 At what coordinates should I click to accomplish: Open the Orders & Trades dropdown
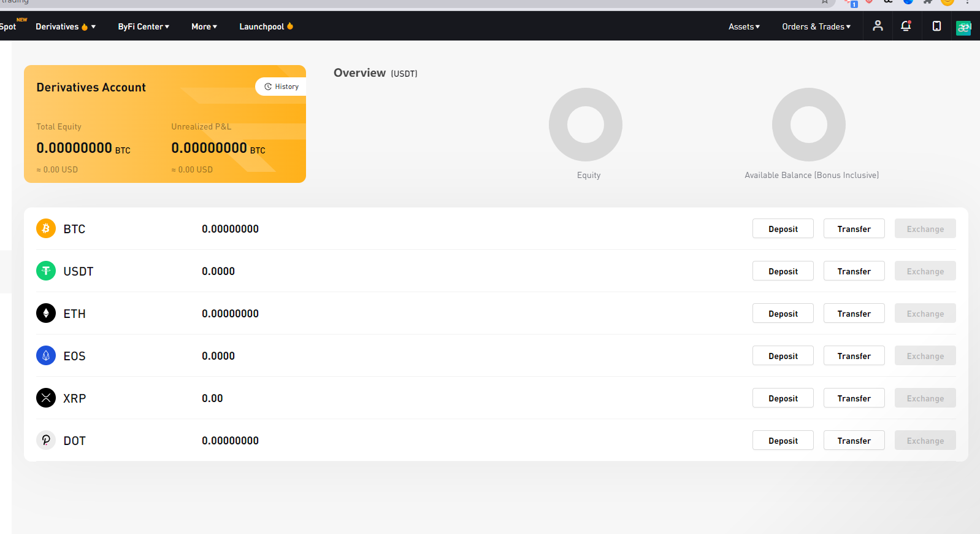pyautogui.click(x=816, y=26)
